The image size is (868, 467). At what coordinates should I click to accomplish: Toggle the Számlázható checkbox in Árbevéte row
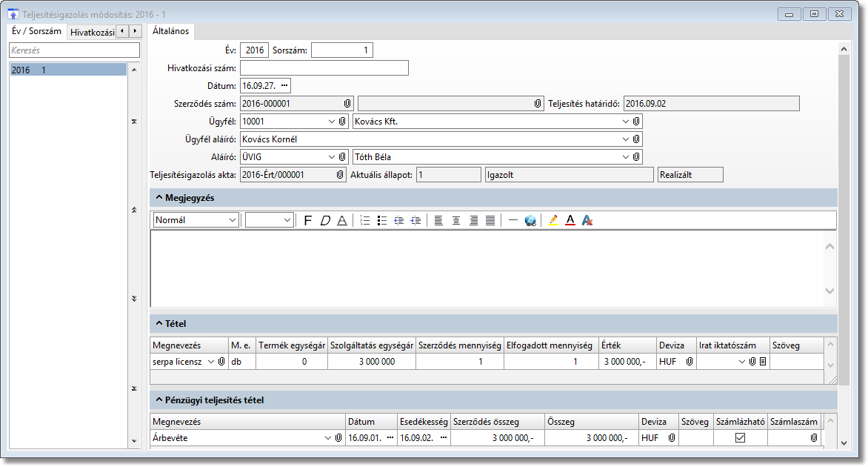(x=739, y=438)
